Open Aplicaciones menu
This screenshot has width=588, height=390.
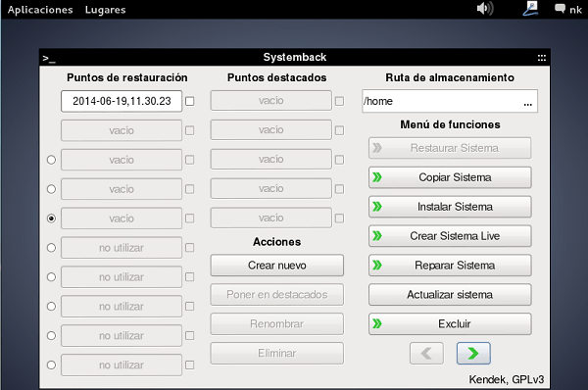40,10
